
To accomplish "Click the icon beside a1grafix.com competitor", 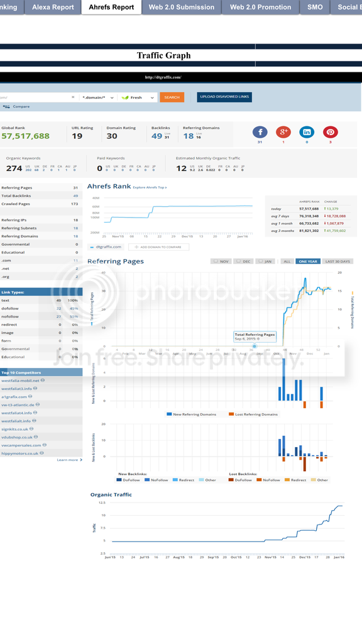I will click(x=30, y=396).
